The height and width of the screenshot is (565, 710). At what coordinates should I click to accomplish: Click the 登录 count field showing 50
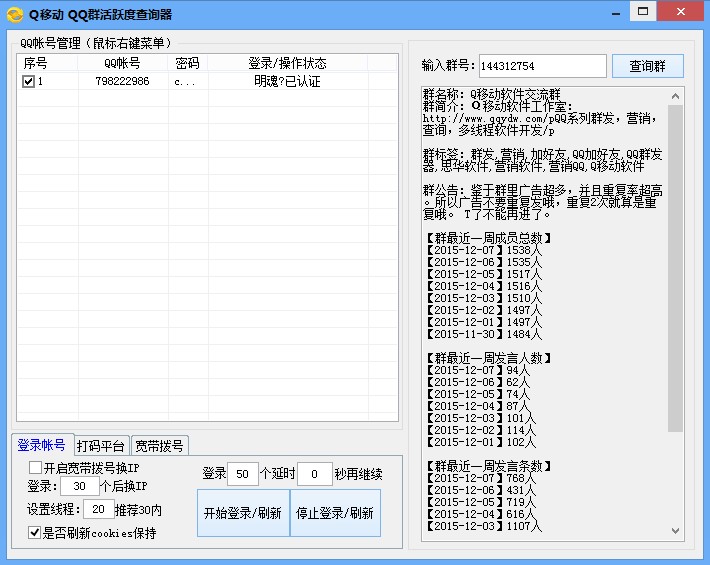click(x=243, y=474)
